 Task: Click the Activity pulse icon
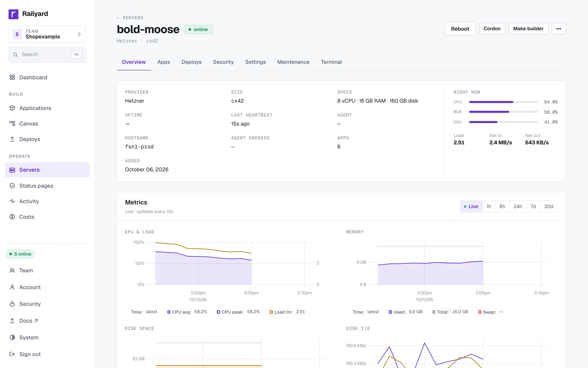tap(12, 201)
